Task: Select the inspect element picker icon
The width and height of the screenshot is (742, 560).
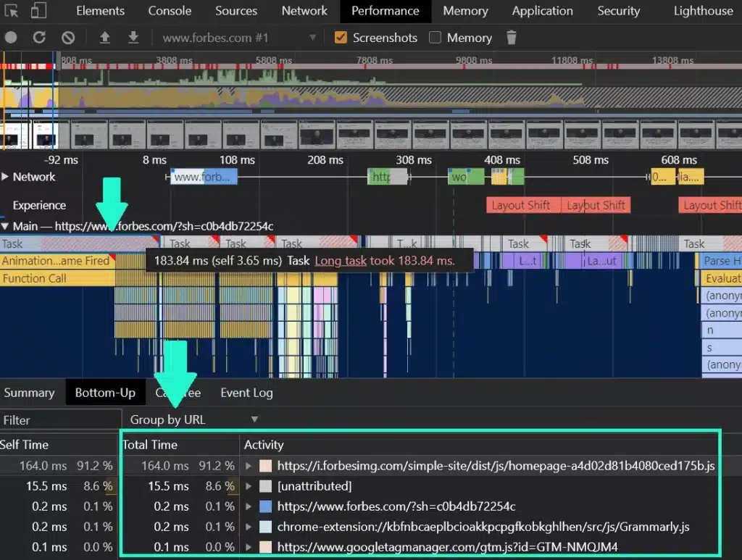Action: [x=12, y=10]
